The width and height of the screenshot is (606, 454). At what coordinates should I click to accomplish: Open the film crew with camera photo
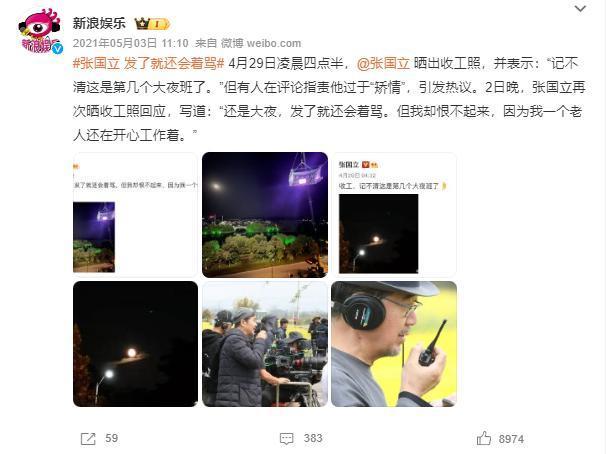point(265,344)
